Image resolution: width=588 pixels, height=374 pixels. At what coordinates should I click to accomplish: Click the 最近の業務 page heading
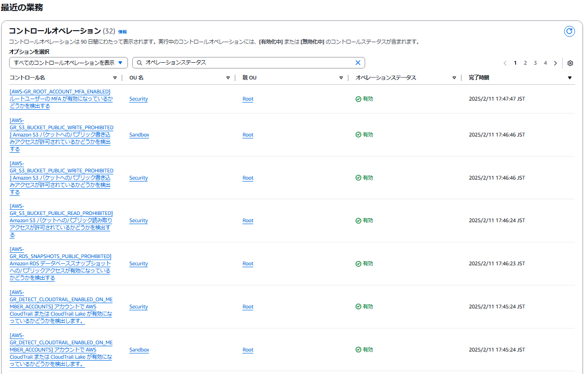pyautogui.click(x=21, y=8)
